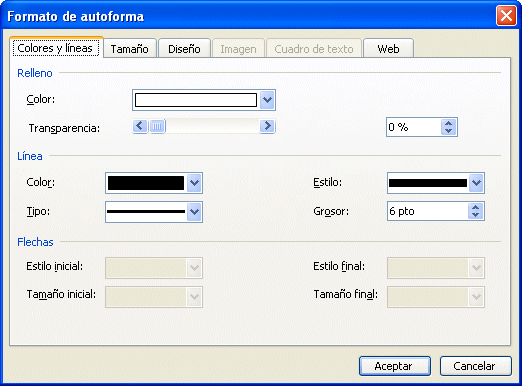Click the disabled Imagen tab

[238, 49]
